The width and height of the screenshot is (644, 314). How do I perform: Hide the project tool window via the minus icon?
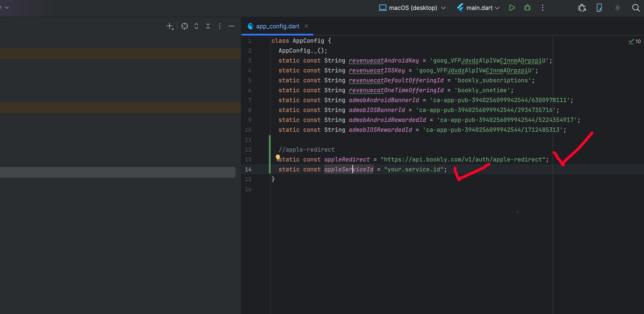click(231, 26)
